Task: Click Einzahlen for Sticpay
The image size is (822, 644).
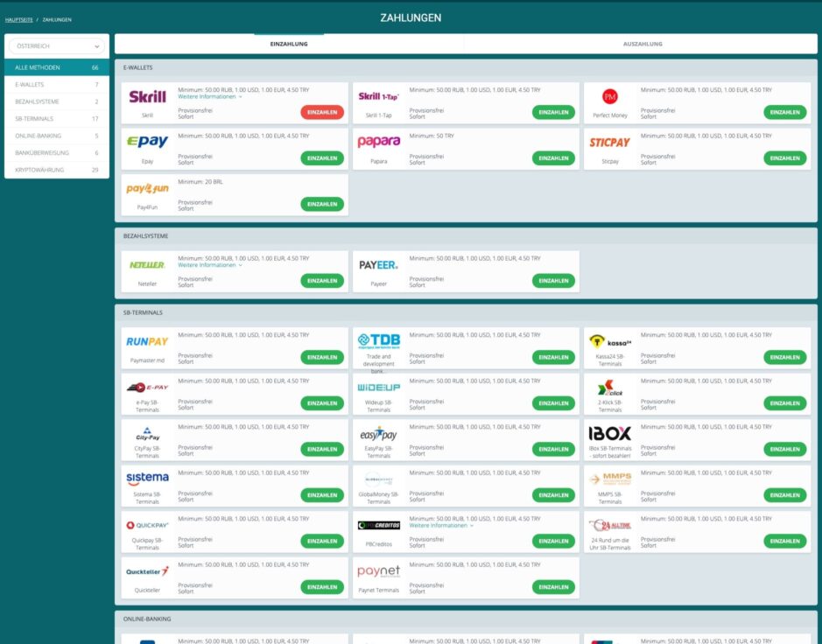Action: pyautogui.click(x=784, y=158)
